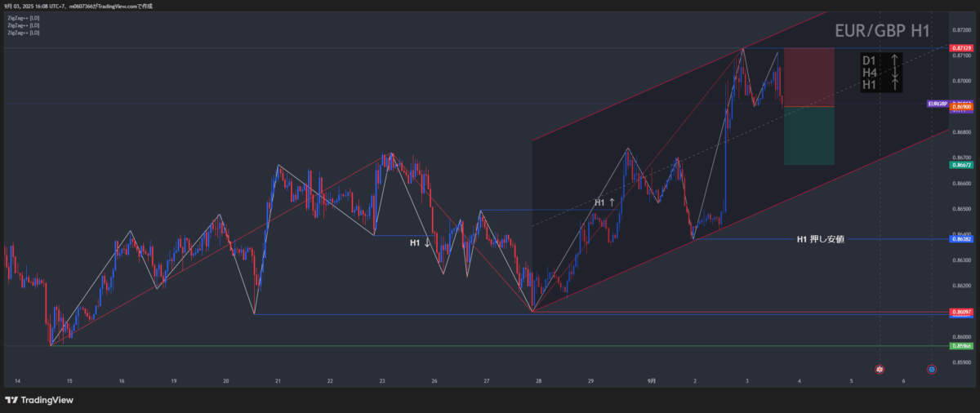Click the UK flag economic event icon

click(880, 370)
